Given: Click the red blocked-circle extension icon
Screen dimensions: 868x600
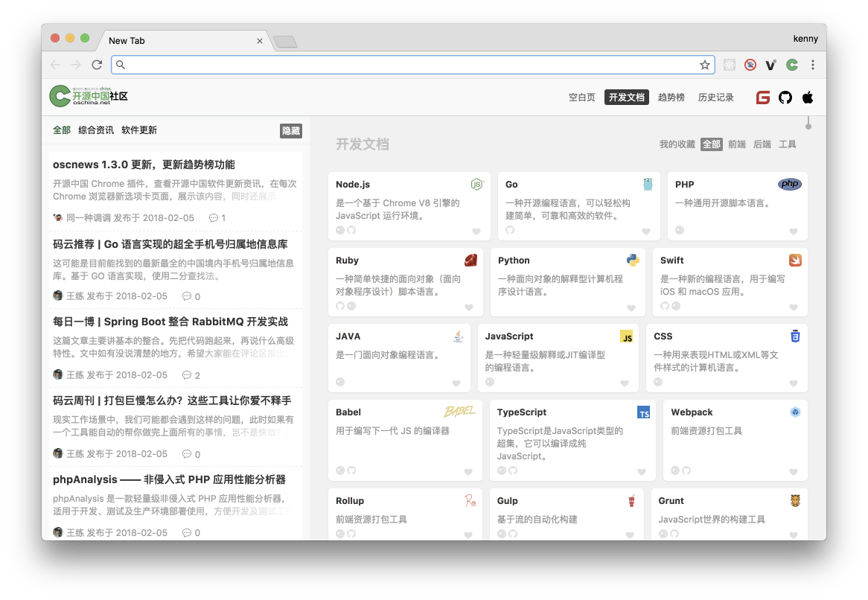Looking at the screenshot, I should click(x=750, y=65).
